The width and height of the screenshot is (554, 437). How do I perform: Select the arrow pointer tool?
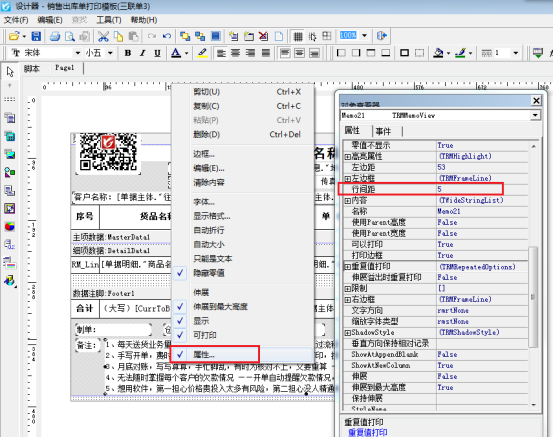point(10,72)
